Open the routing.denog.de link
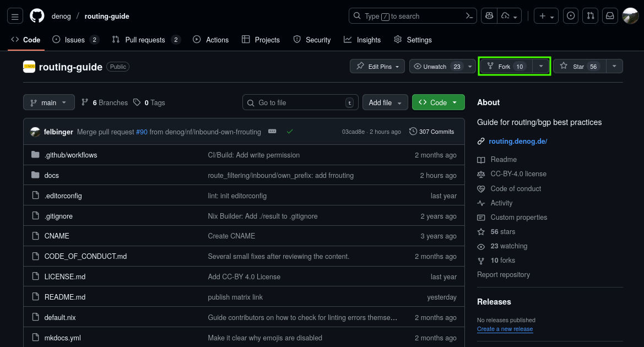 point(518,141)
